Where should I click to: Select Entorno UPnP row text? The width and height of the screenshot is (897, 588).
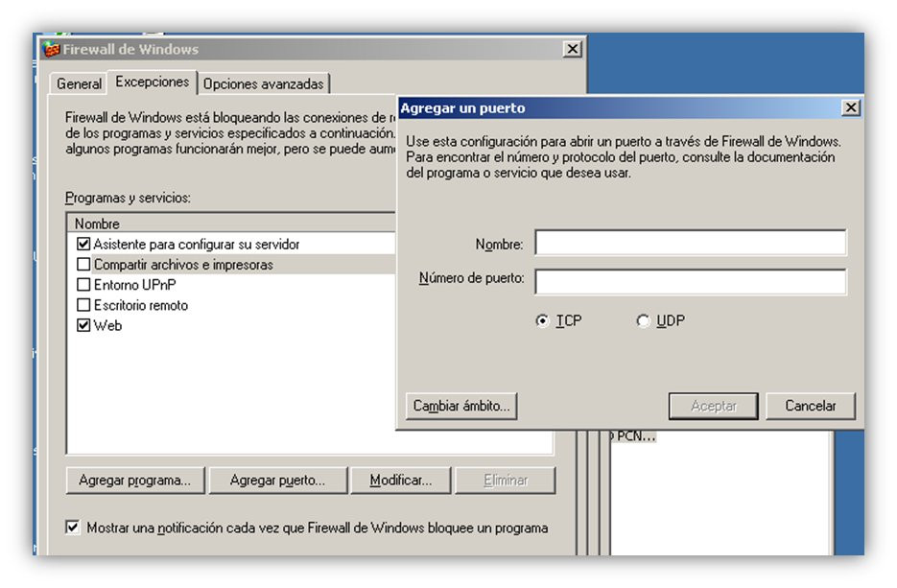click(134, 284)
